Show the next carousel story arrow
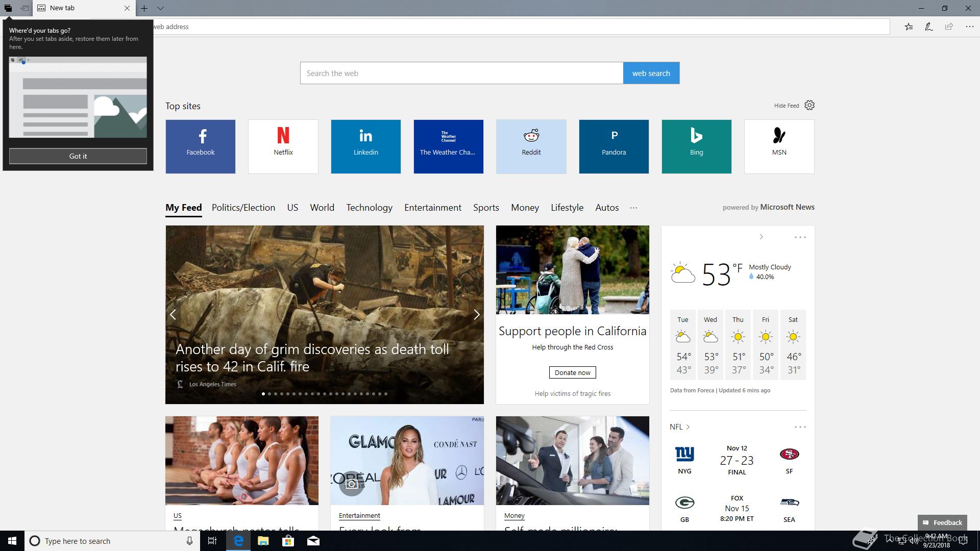980x551 pixels. click(476, 315)
